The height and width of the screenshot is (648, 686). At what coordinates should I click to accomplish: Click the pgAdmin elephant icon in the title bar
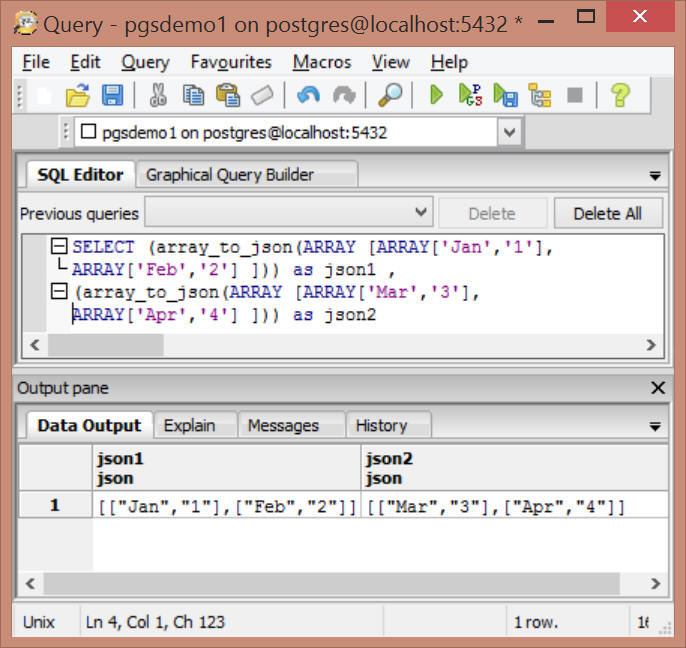(x=26, y=23)
